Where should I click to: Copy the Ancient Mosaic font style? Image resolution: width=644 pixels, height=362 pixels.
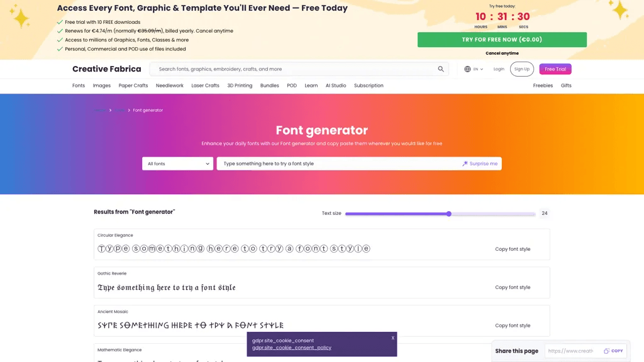(513, 326)
